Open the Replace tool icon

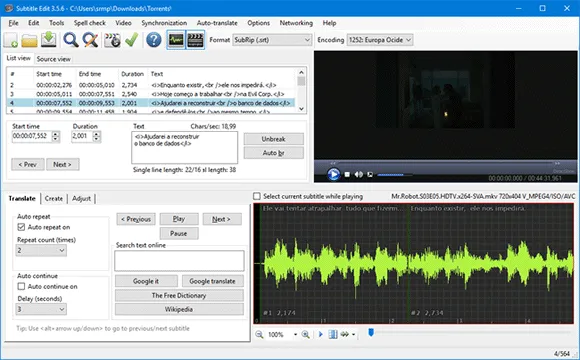pyautogui.click(x=90, y=40)
